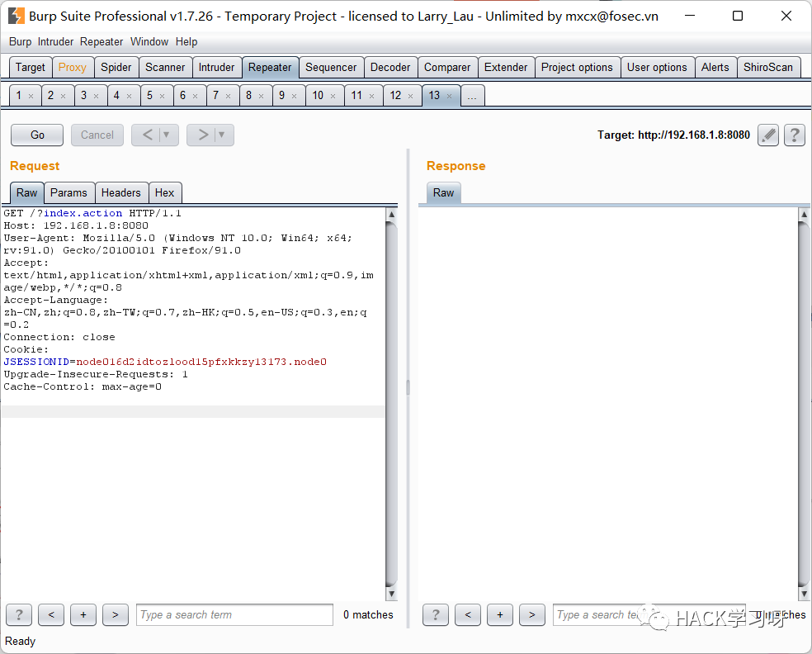Close Repeater tab 1

pyautogui.click(x=31, y=96)
